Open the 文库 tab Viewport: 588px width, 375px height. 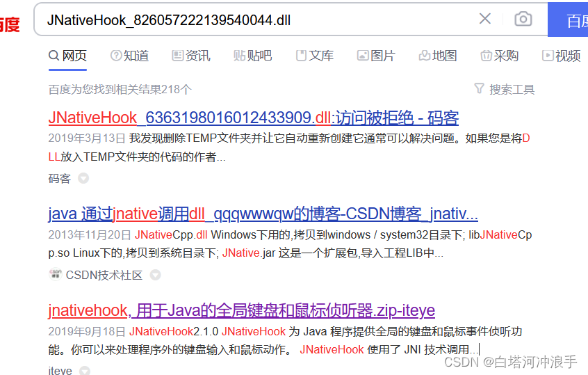(315, 56)
